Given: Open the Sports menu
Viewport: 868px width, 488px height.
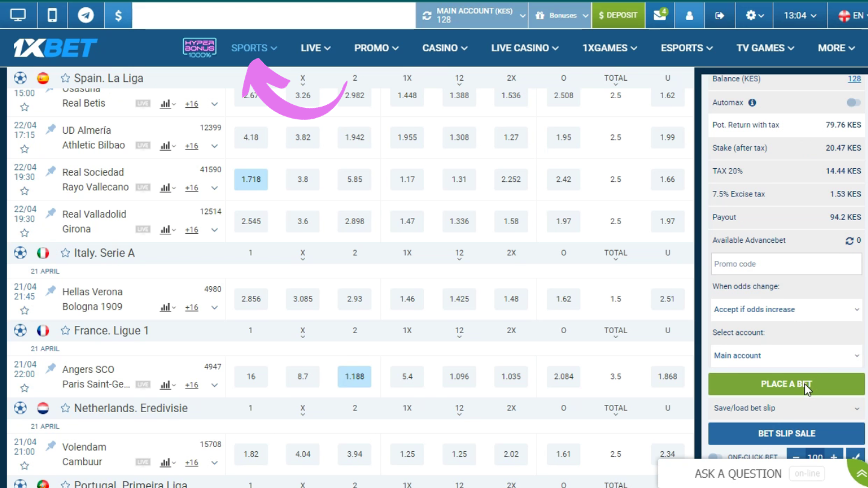Looking at the screenshot, I should point(254,48).
